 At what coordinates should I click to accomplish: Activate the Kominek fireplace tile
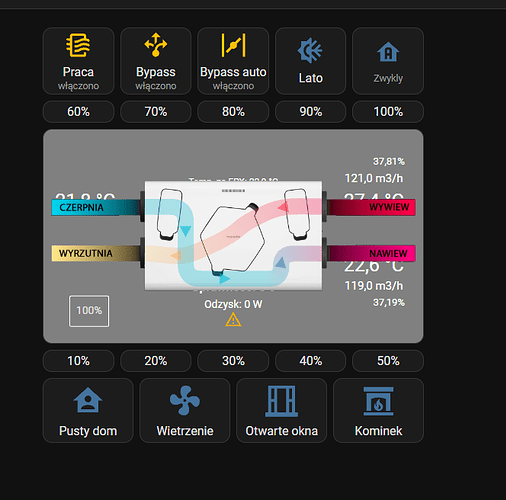tap(378, 410)
